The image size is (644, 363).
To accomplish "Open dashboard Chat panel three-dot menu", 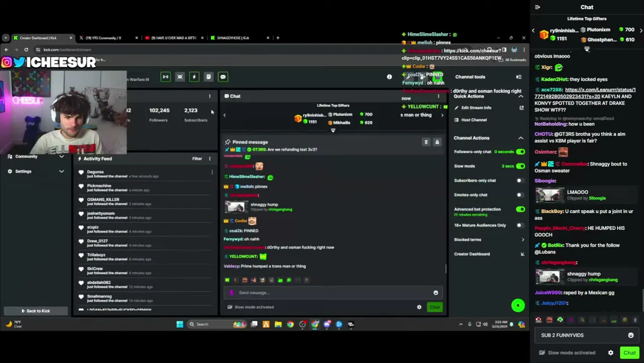I will 438,96.
